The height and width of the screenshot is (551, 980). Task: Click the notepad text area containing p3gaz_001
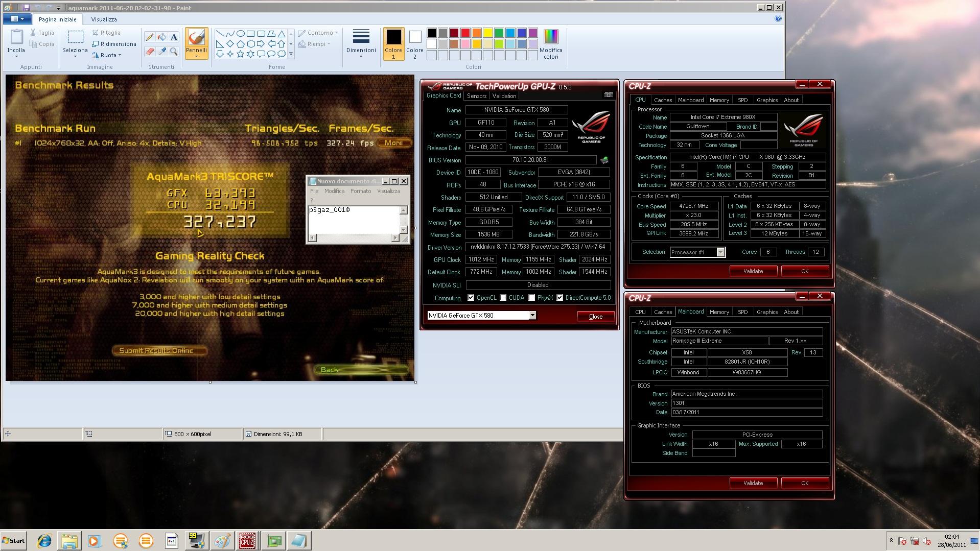(x=354, y=220)
